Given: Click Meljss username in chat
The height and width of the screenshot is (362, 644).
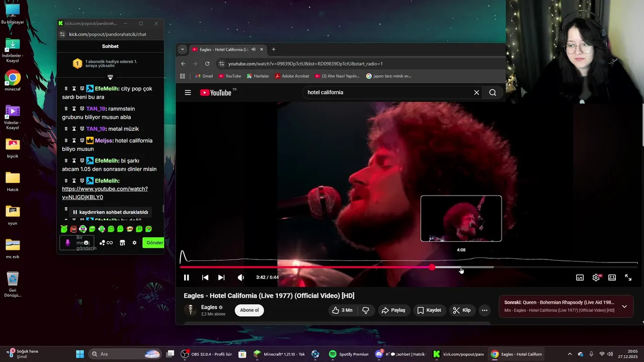Looking at the screenshot, I should [x=104, y=141].
